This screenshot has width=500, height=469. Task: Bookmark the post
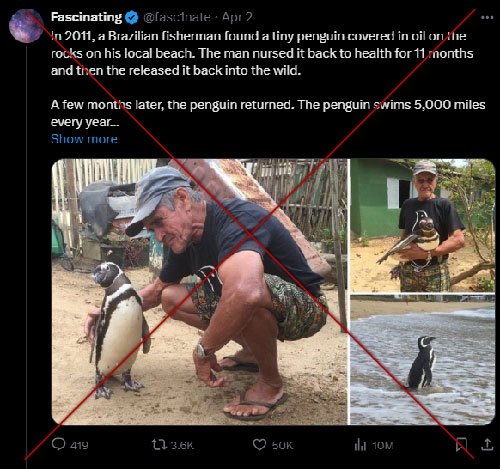[x=461, y=445]
